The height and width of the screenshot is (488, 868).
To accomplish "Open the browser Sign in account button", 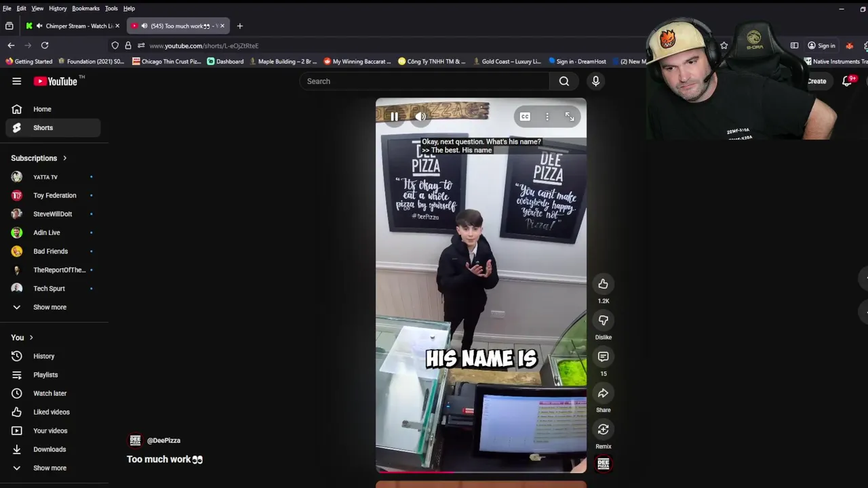I will tap(821, 45).
